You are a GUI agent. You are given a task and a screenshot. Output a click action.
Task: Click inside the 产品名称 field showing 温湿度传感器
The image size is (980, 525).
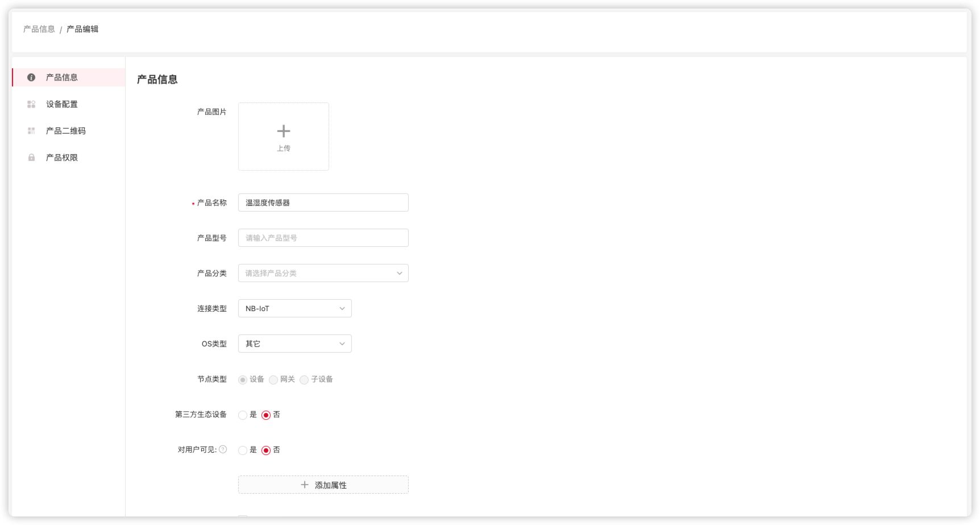(x=323, y=202)
